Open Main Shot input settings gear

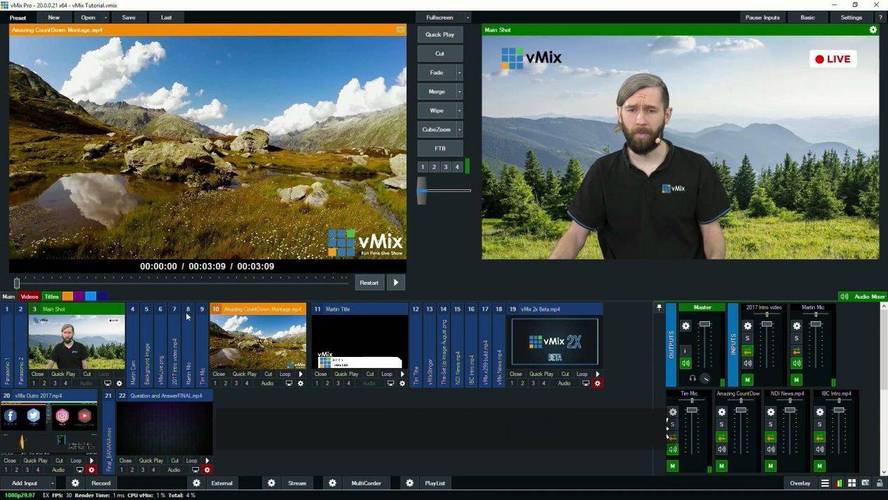click(x=119, y=383)
